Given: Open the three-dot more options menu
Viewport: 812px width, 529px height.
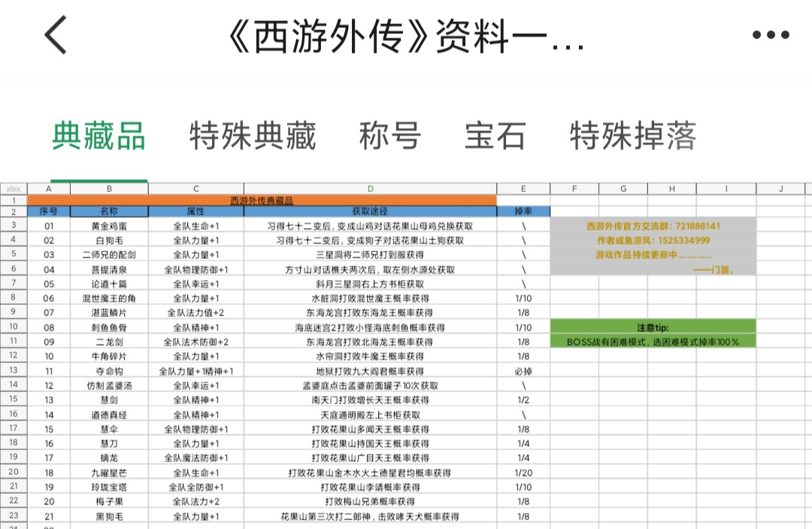Looking at the screenshot, I should pyautogui.click(x=771, y=35).
